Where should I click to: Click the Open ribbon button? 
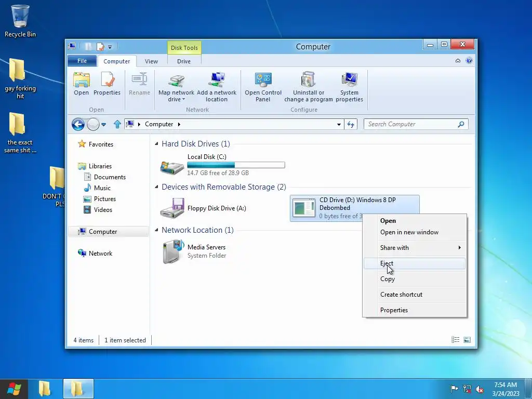coord(81,84)
